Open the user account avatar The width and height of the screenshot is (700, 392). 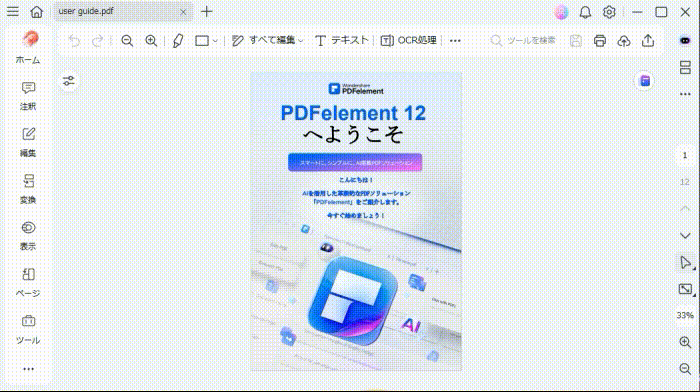pos(561,12)
